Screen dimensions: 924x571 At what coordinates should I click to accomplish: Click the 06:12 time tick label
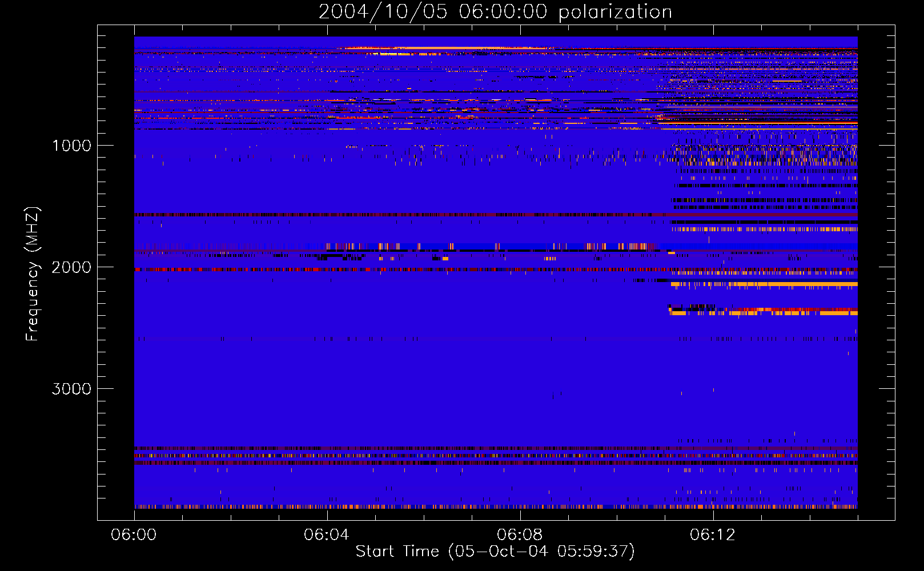tap(713, 535)
